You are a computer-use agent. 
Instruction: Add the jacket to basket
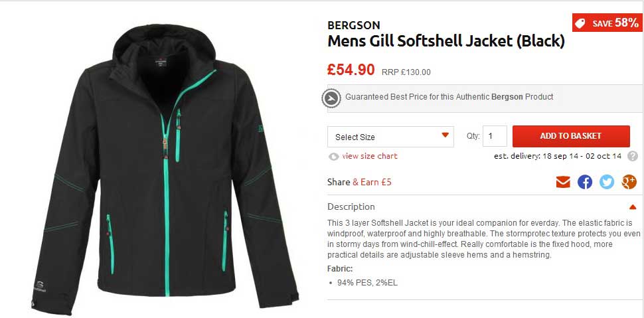(x=571, y=136)
